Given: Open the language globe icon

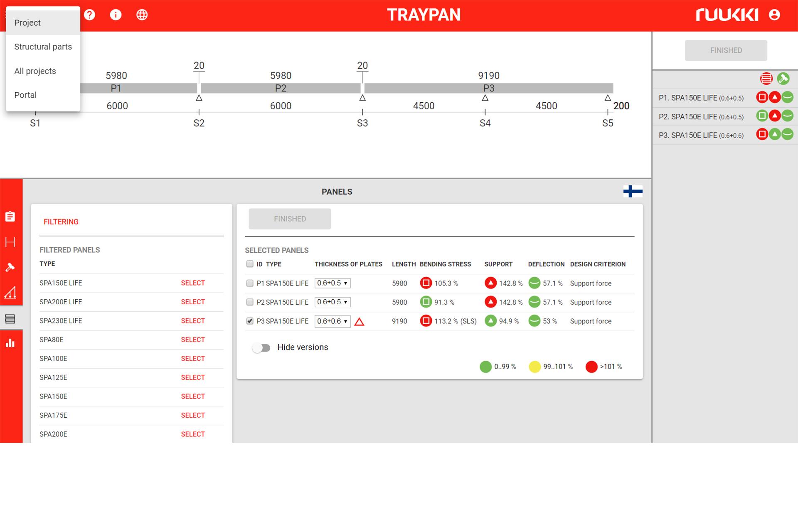Looking at the screenshot, I should pos(142,15).
